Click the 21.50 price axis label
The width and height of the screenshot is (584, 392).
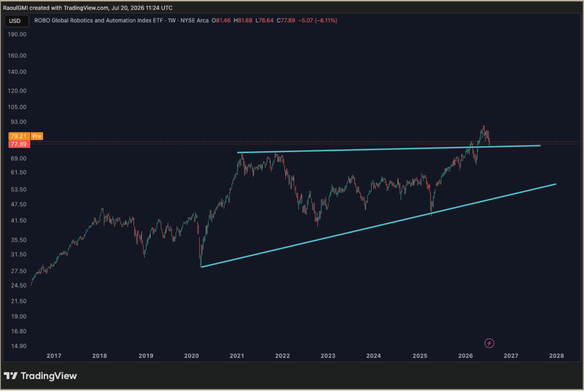(x=19, y=301)
